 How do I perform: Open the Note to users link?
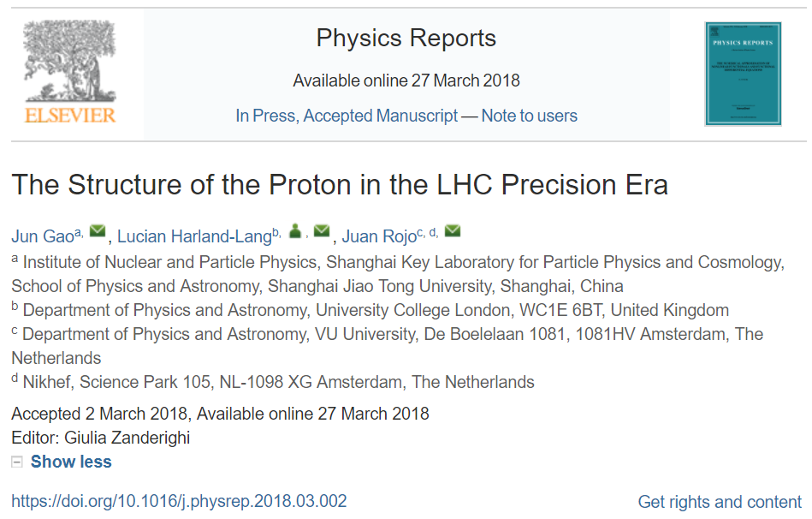(x=529, y=116)
